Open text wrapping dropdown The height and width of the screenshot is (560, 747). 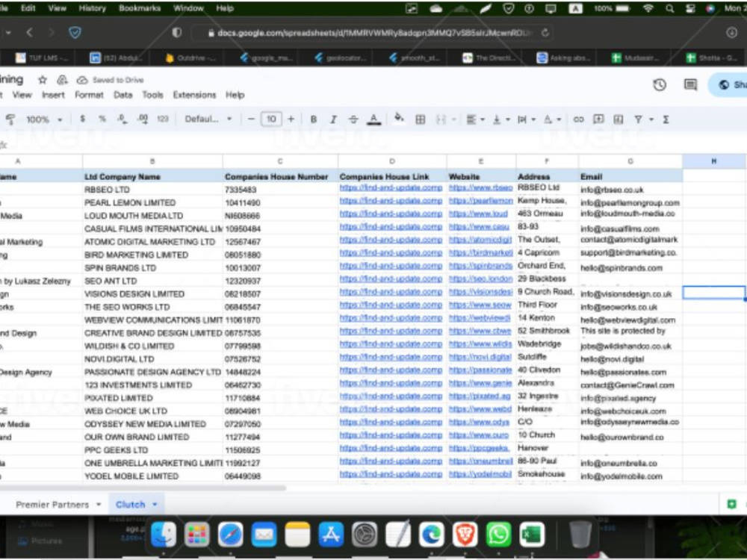tap(527, 119)
